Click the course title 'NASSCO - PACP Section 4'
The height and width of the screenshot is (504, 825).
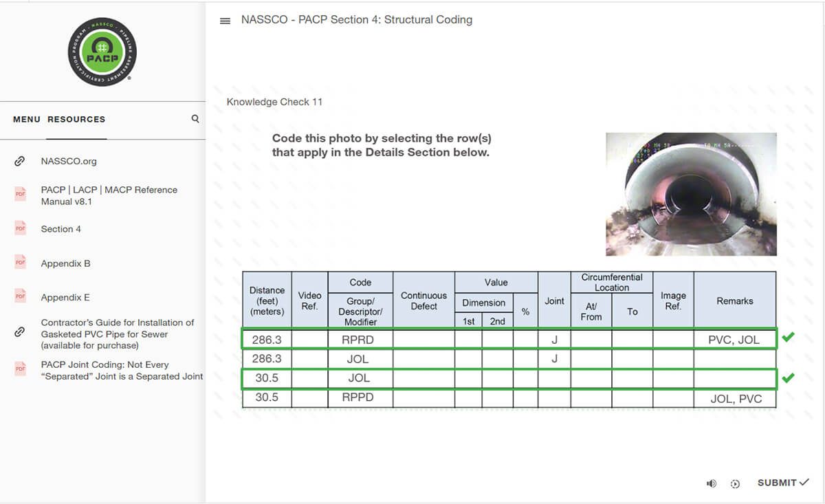click(x=357, y=20)
